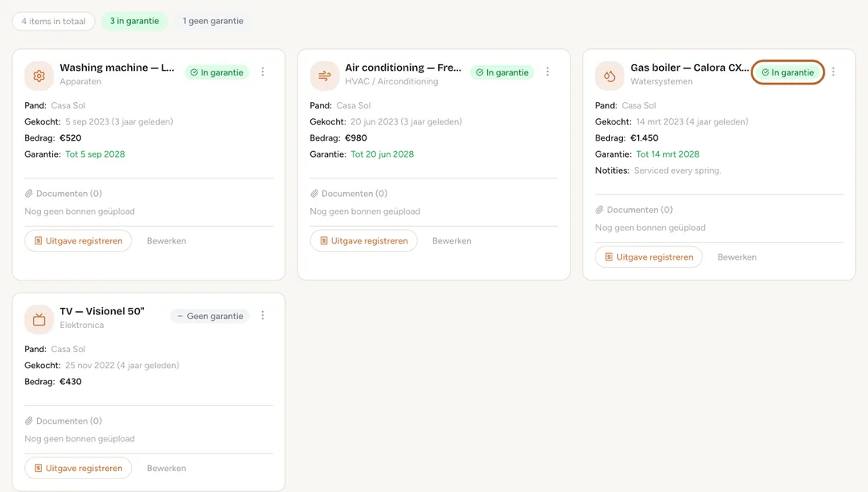Open the Air conditioning card options menu

coord(547,72)
